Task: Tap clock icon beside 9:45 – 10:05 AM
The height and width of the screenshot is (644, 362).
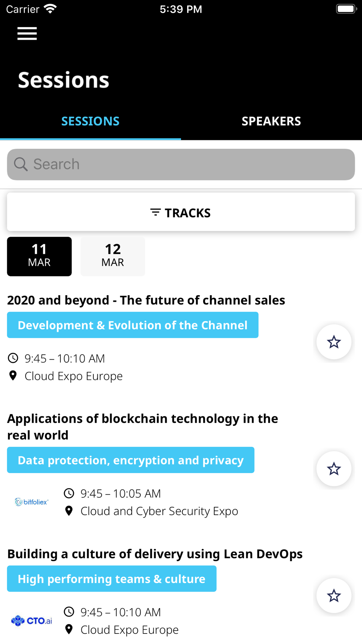Action: (69, 493)
